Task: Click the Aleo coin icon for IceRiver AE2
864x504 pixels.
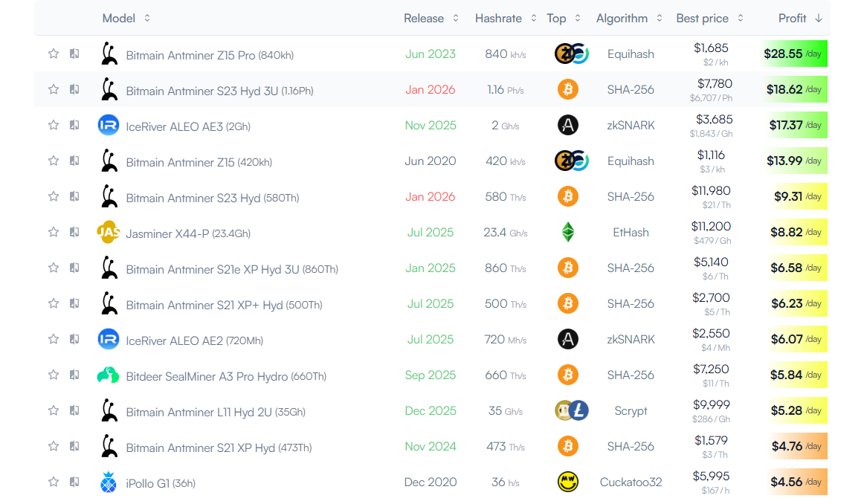Action: [x=568, y=339]
